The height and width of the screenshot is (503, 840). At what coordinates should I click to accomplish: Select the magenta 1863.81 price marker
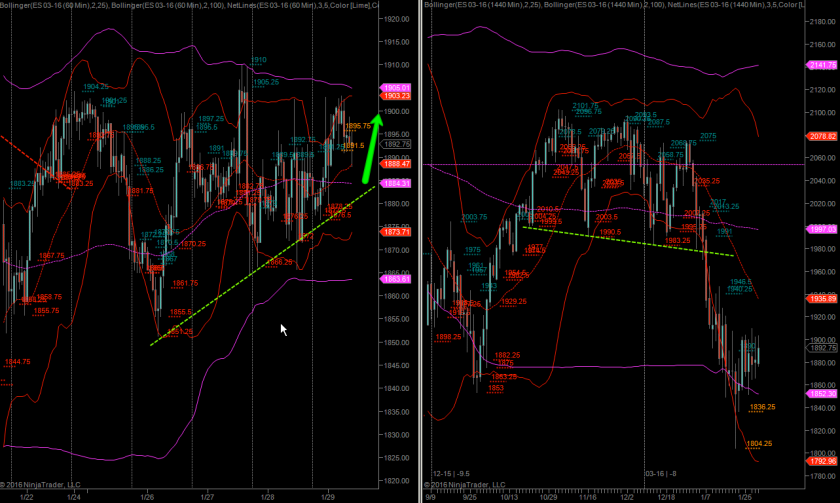tap(395, 279)
